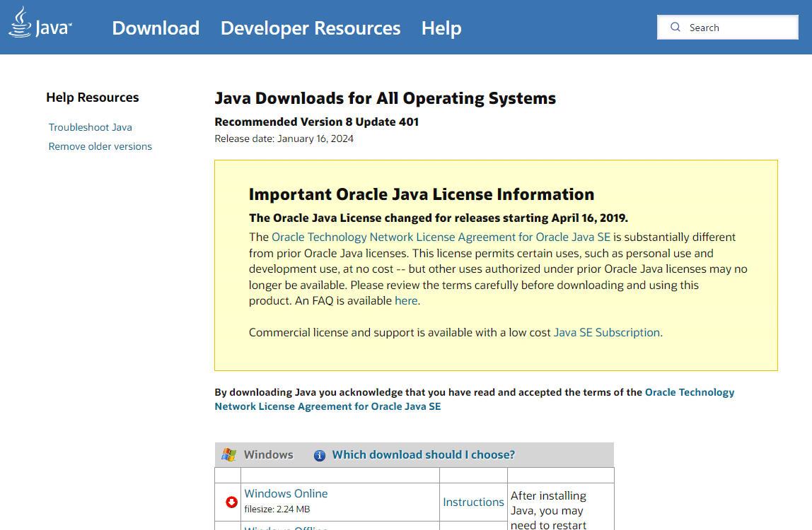Click the blue info icon beside download question
812x530 pixels.
320,456
